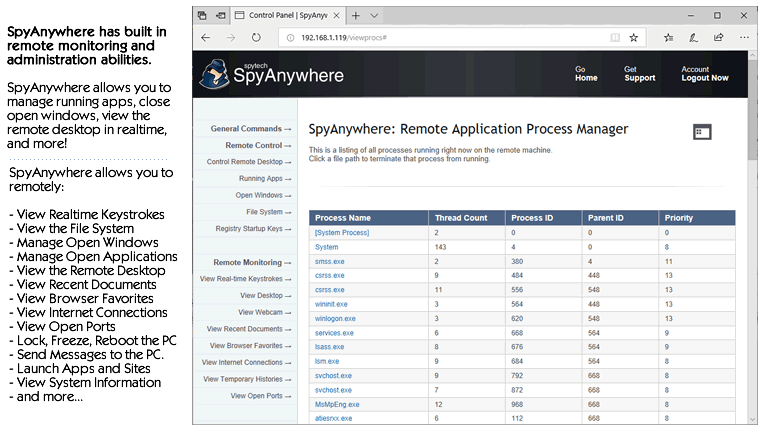The image size is (761, 445).
Task: Terminate the [System Process] entry
Action: [x=342, y=232]
